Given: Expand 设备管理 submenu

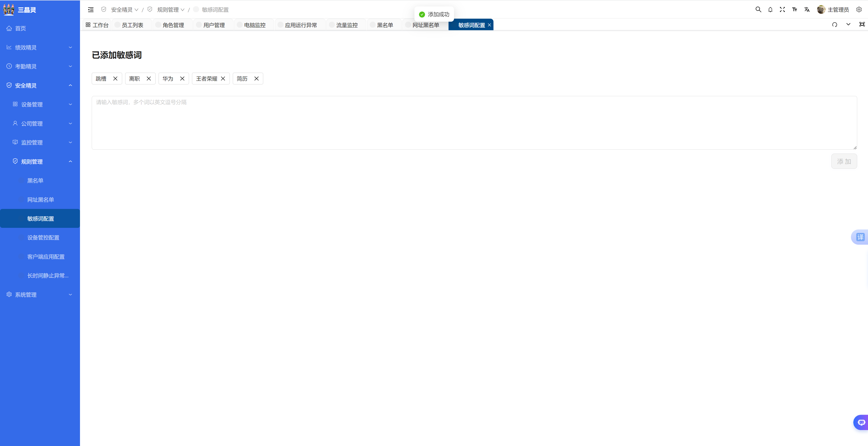Looking at the screenshot, I should pyautogui.click(x=40, y=104).
